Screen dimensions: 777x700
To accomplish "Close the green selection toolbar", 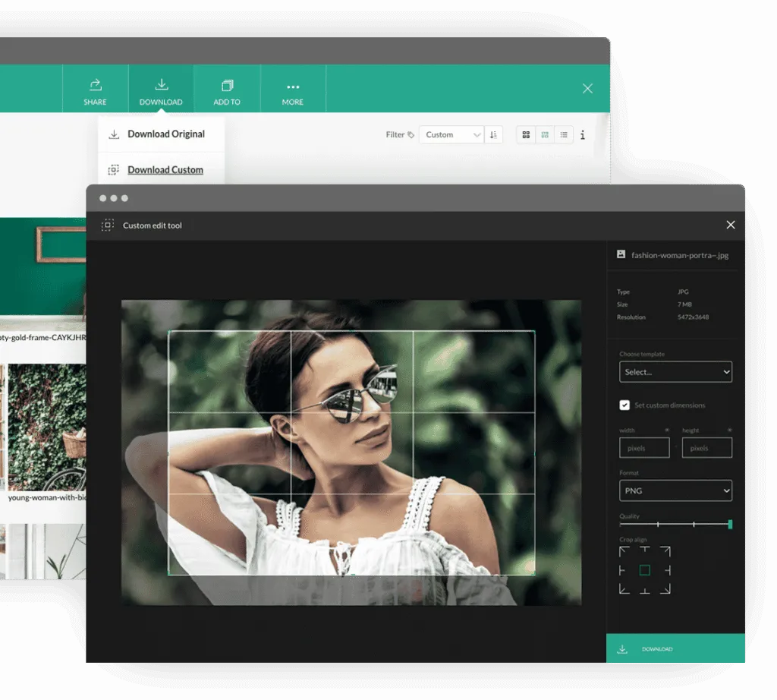I will tap(588, 89).
